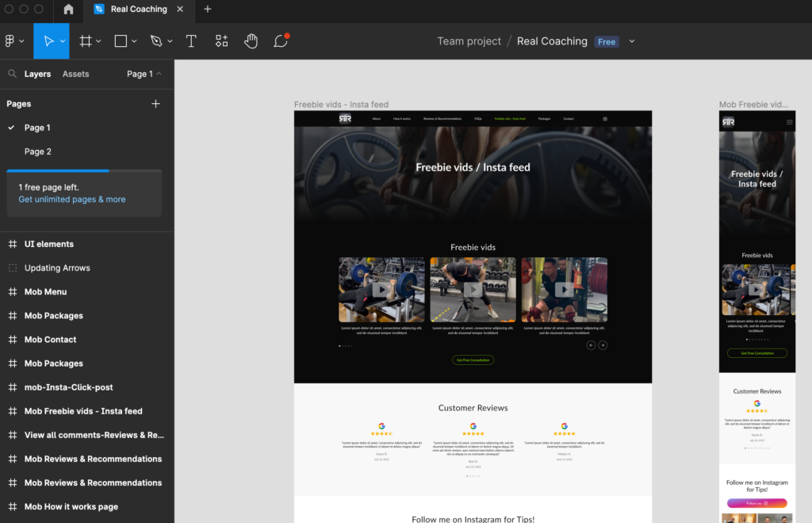Click Get unlimited pages & more link
812x523 pixels.
click(x=72, y=199)
